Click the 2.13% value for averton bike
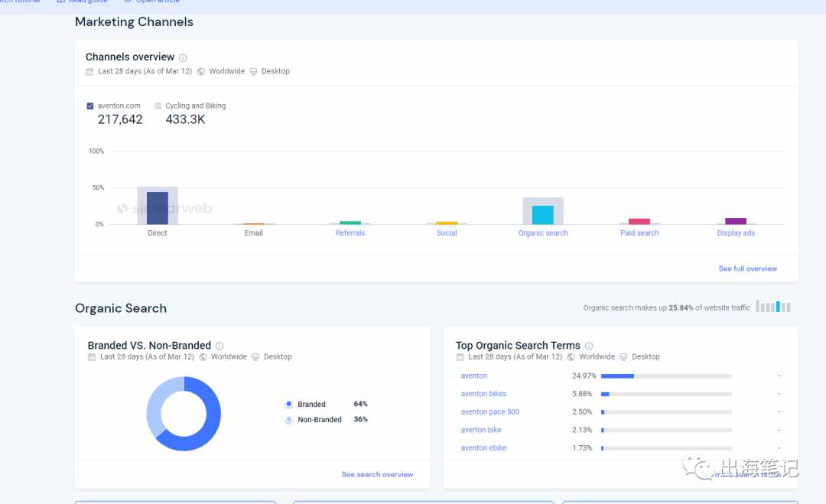Viewport: 826px width, 504px height. (x=582, y=430)
